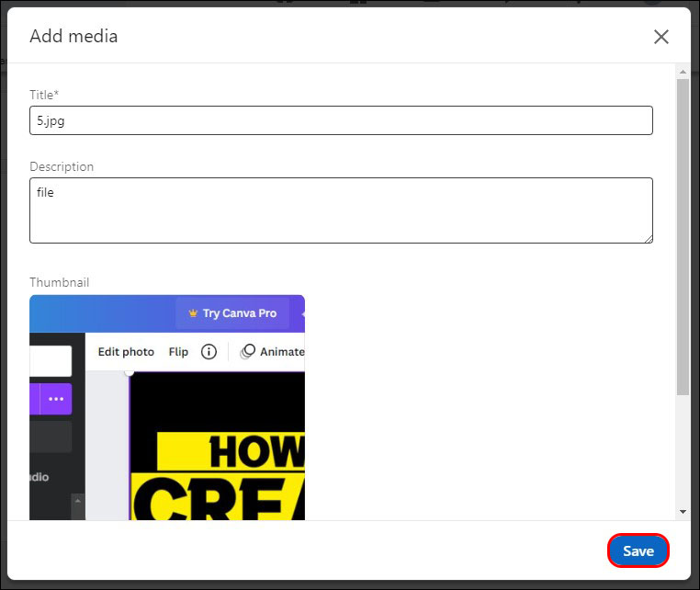Click the dialog scrollbar up arrow

(683, 72)
